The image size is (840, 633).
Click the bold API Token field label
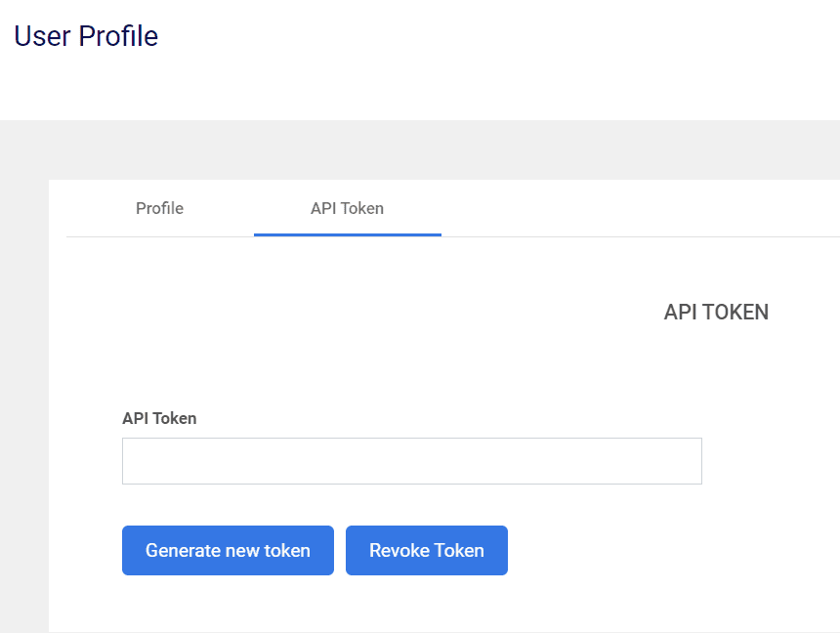point(159,418)
